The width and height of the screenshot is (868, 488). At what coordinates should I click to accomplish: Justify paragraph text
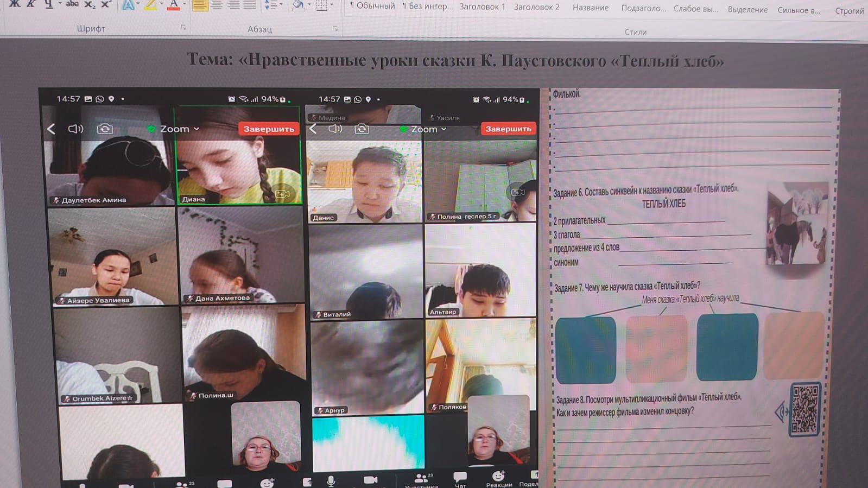coord(250,5)
